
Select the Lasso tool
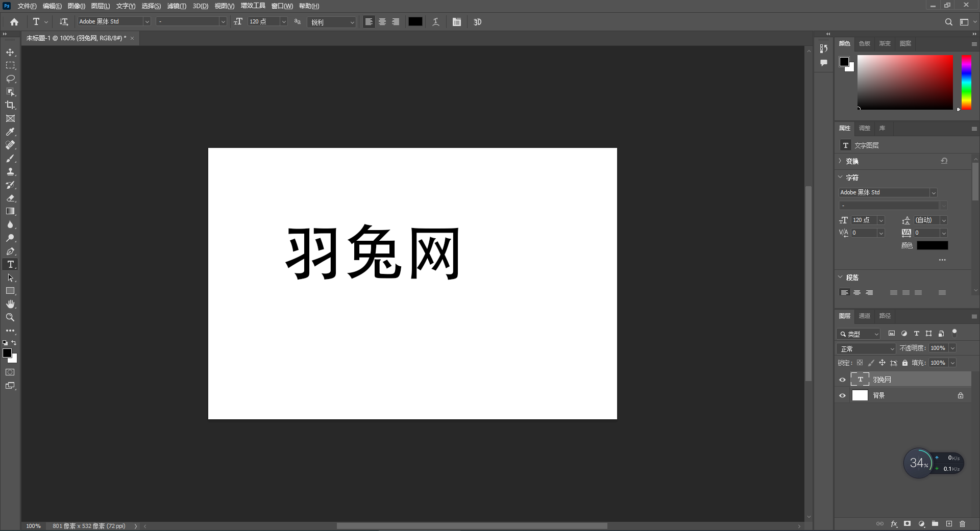[10, 79]
